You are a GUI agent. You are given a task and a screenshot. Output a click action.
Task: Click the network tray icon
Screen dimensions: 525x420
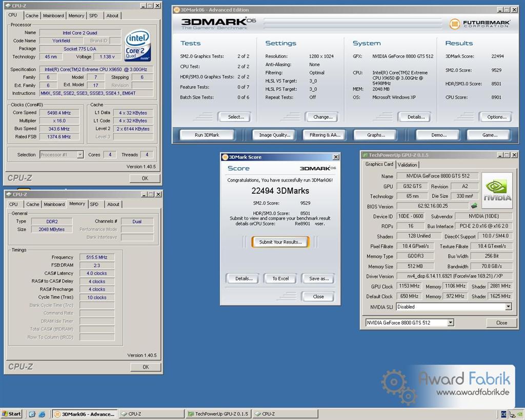coord(512,414)
